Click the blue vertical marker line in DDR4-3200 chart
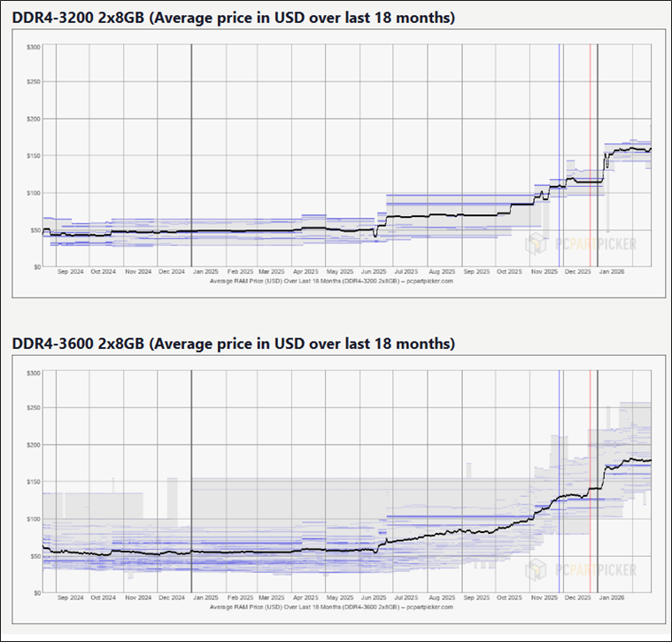The image size is (672, 642). point(560,155)
